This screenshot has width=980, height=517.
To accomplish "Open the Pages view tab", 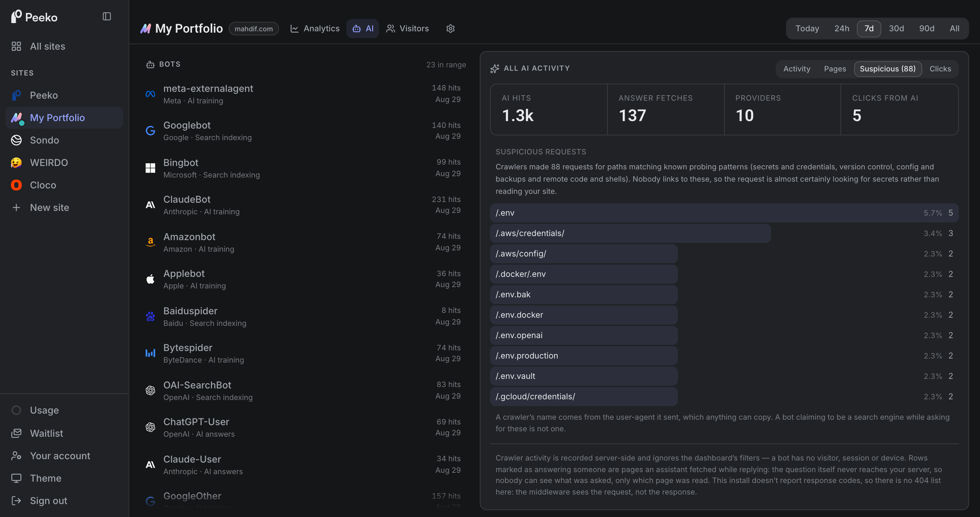I will pos(835,69).
